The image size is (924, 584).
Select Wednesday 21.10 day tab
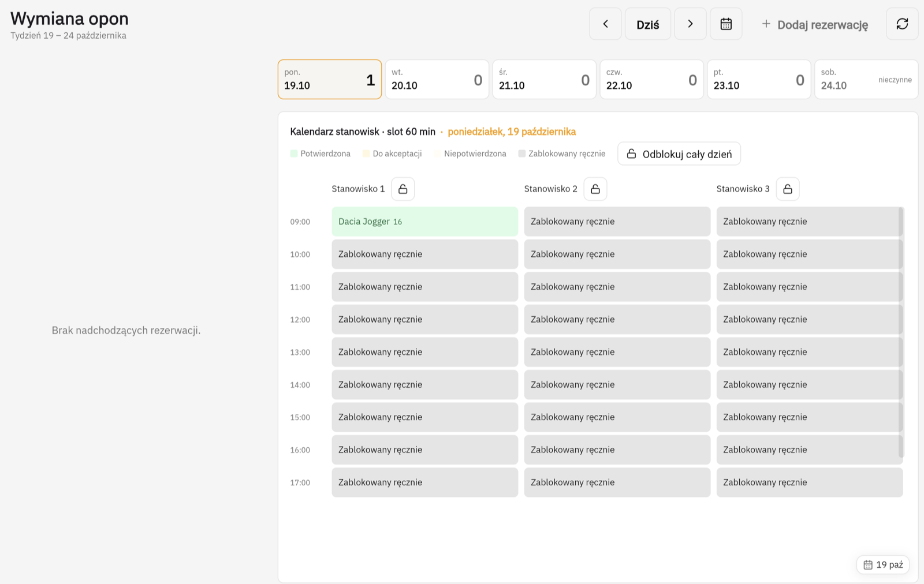pos(545,80)
